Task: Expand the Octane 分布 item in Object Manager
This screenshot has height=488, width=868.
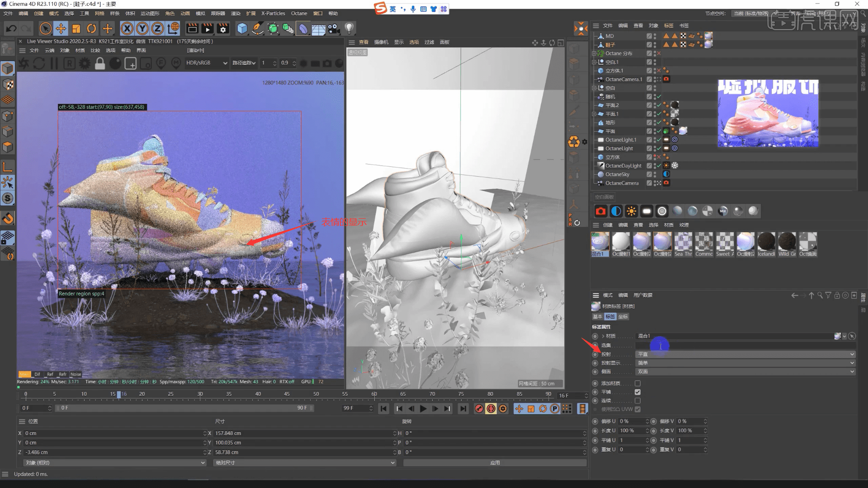Action: click(594, 53)
